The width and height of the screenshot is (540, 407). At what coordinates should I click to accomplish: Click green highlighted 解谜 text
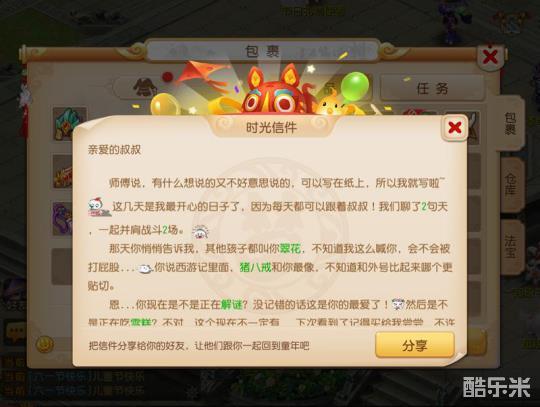pyautogui.click(x=231, y=305)
